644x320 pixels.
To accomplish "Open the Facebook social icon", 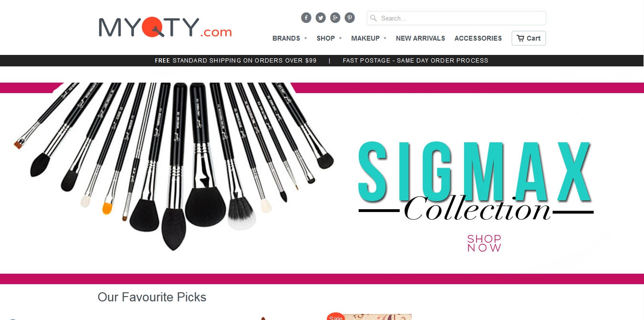I will point(306,18).
